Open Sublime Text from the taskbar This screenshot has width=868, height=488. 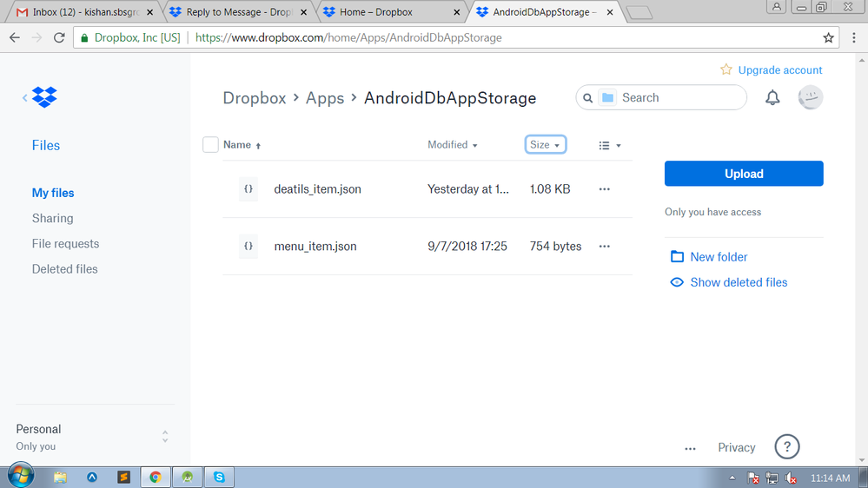pyautogui.click(x=123, y=477)
